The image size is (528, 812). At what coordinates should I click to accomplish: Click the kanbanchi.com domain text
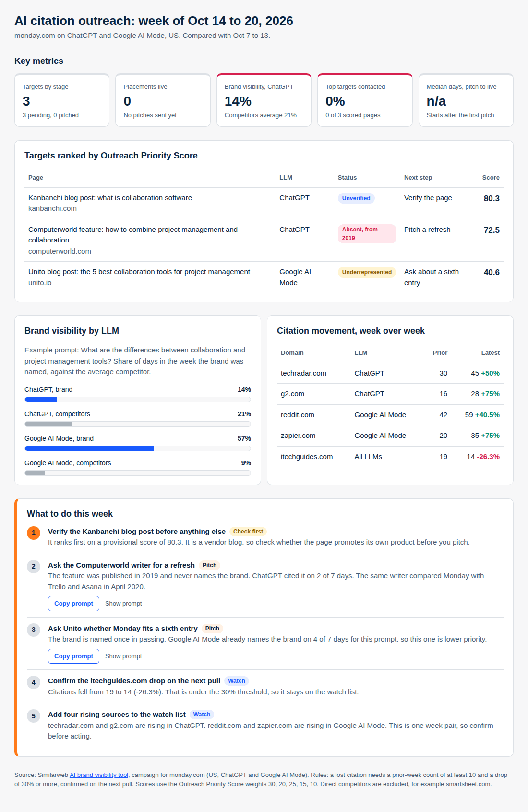[52, 208]
